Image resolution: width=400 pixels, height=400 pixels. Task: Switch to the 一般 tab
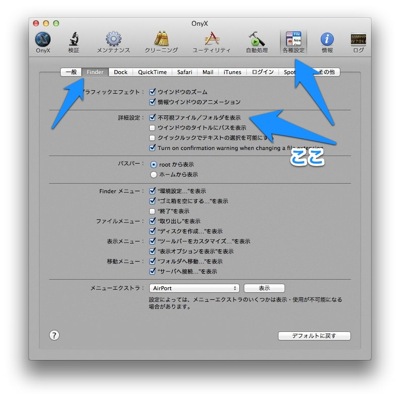pos(71,72)
